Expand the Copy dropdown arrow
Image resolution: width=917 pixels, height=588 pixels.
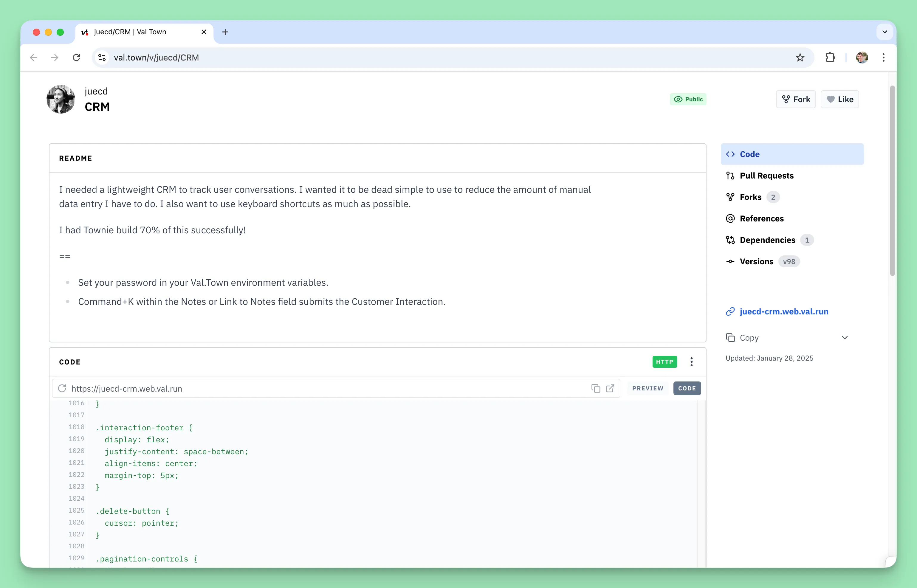coord(845,337)
